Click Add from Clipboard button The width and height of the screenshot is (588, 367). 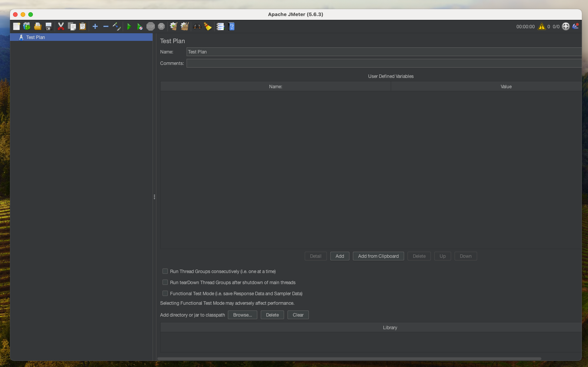378,256
